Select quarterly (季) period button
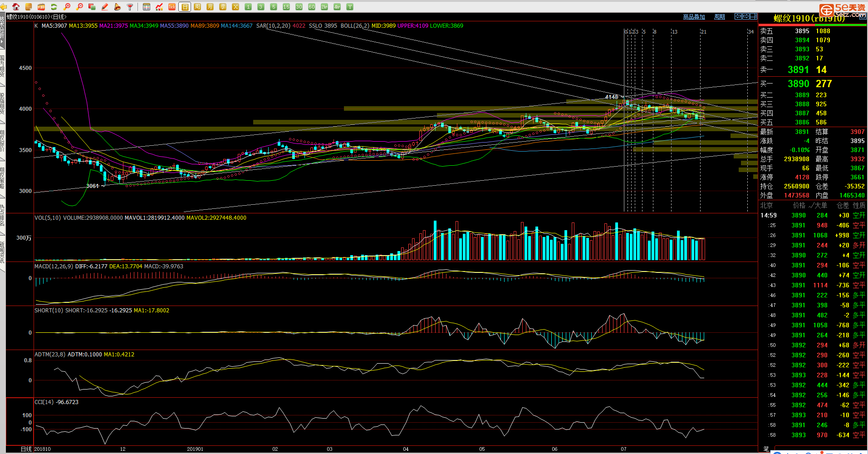Image resolution: width=868 pixels, height=454 pixels. pos(223,7)
